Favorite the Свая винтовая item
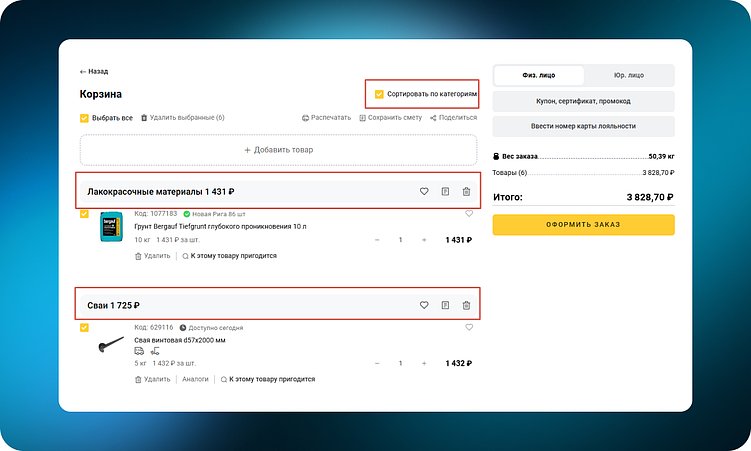Image resolution: width=751 pixels, height=451 pixels. click(x=469, y=327)
